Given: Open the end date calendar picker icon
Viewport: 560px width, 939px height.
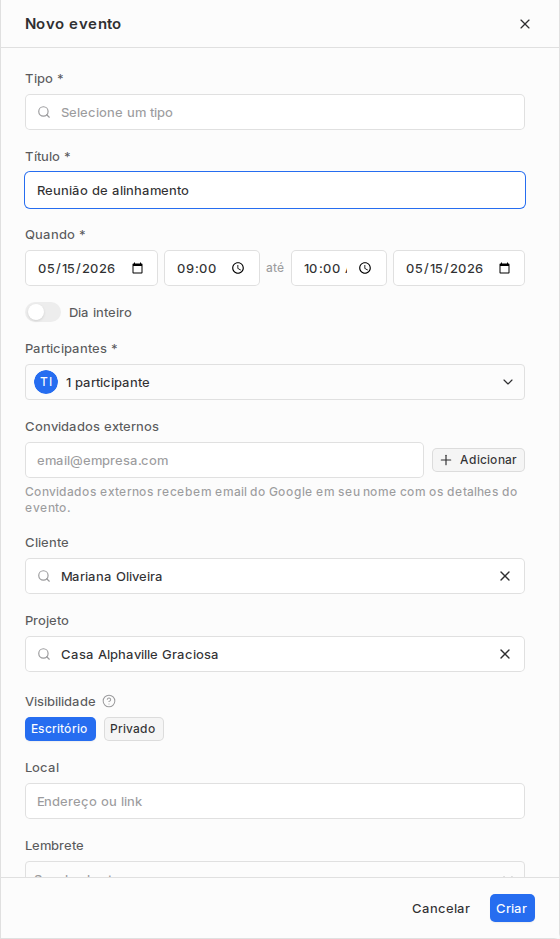Looking at the screenshot, I should 505,268.
